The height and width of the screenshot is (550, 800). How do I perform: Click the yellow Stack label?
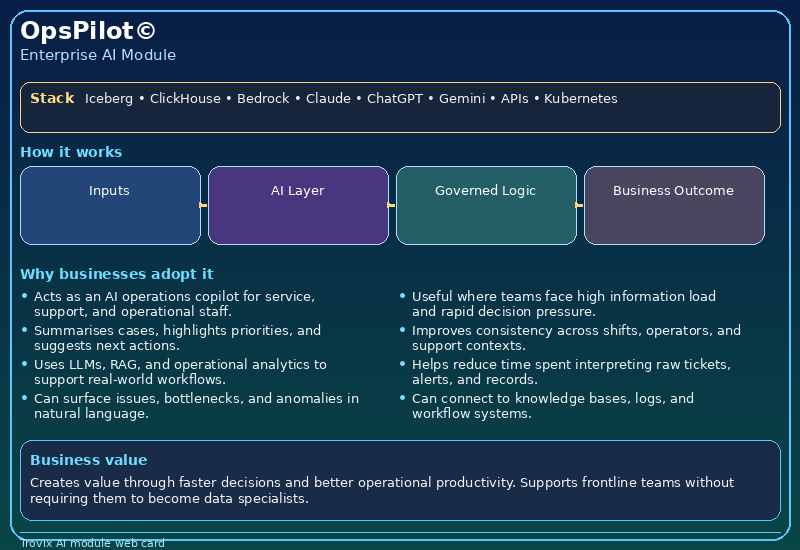click(x=52, y=98)
